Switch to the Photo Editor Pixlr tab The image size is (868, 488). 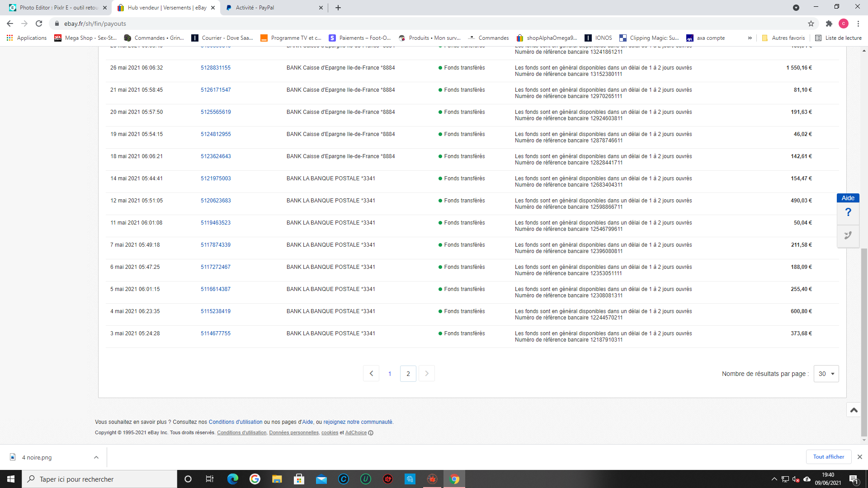59,8
